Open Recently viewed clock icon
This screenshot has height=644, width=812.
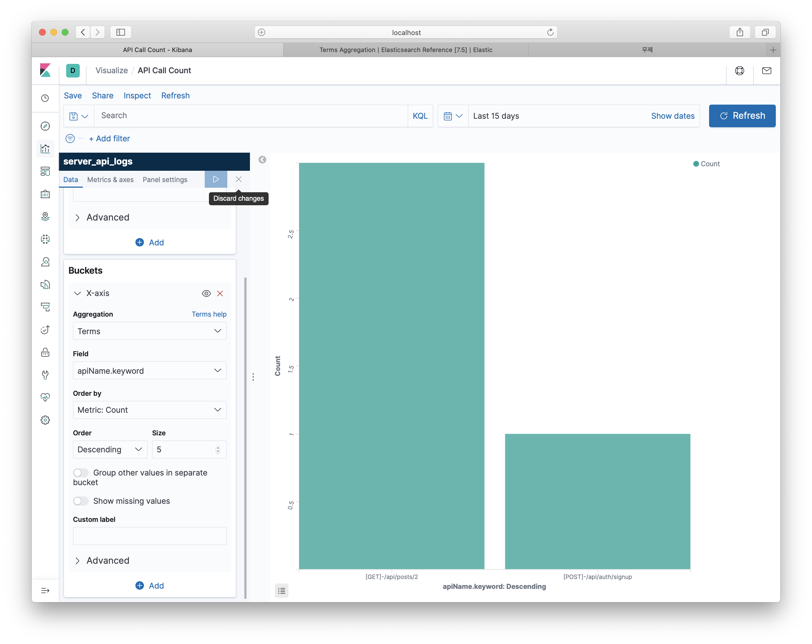45,98
